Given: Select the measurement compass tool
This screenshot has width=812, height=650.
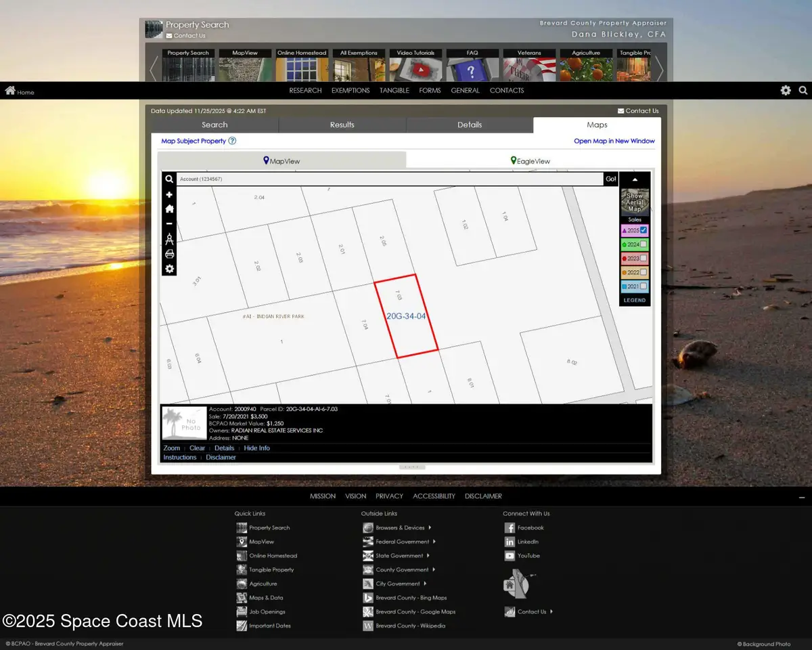Looking at the screenshot, I should [168, 239].
